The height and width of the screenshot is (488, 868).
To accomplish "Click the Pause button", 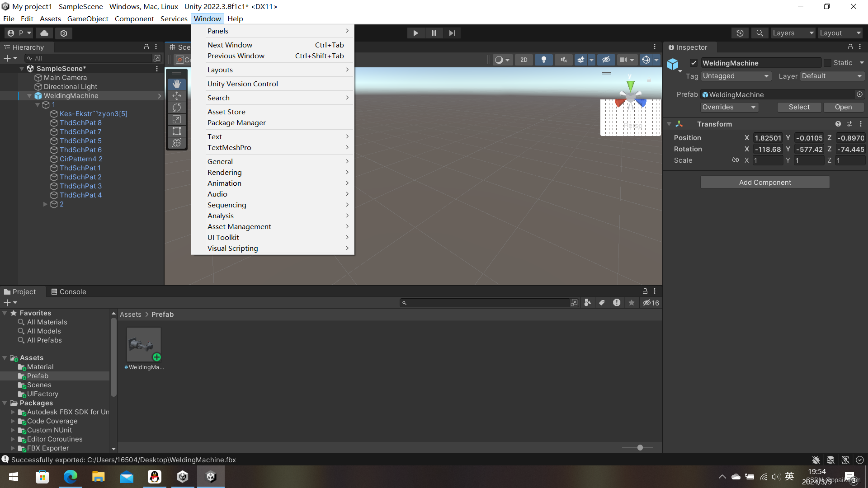I will pos(434,33).
